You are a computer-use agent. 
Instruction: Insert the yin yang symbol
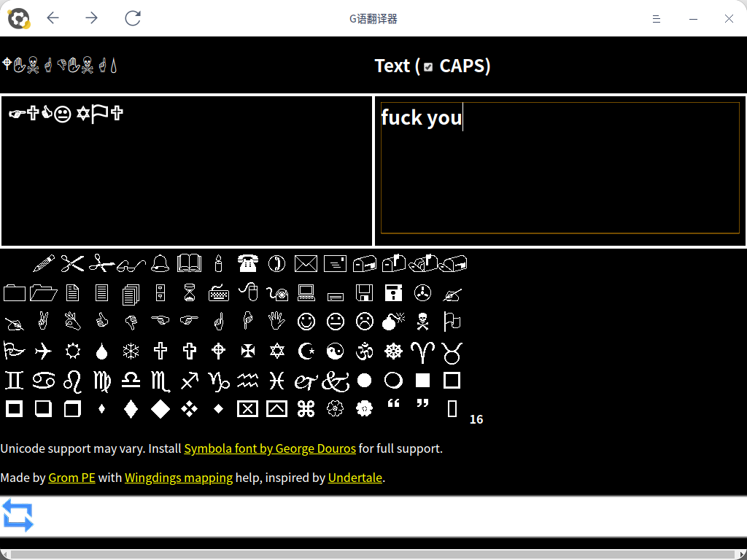pyautogui.click(x=335, y=351)
